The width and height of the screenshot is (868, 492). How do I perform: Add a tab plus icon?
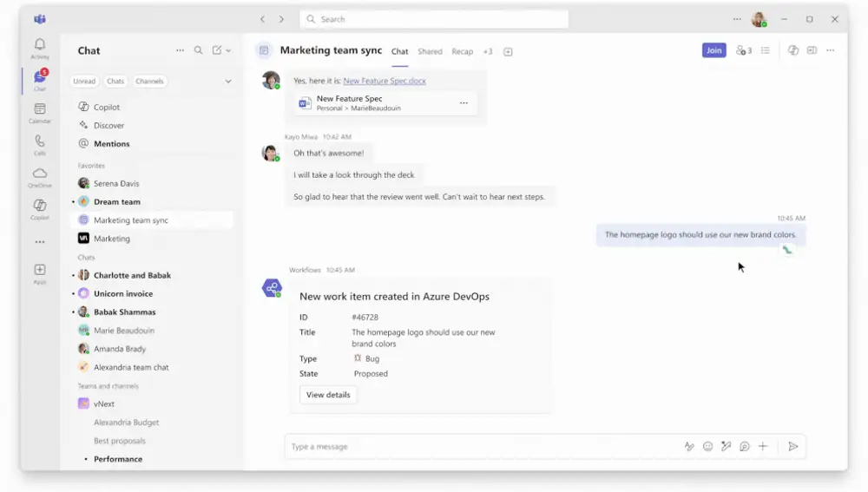click(x=508, y=52)
